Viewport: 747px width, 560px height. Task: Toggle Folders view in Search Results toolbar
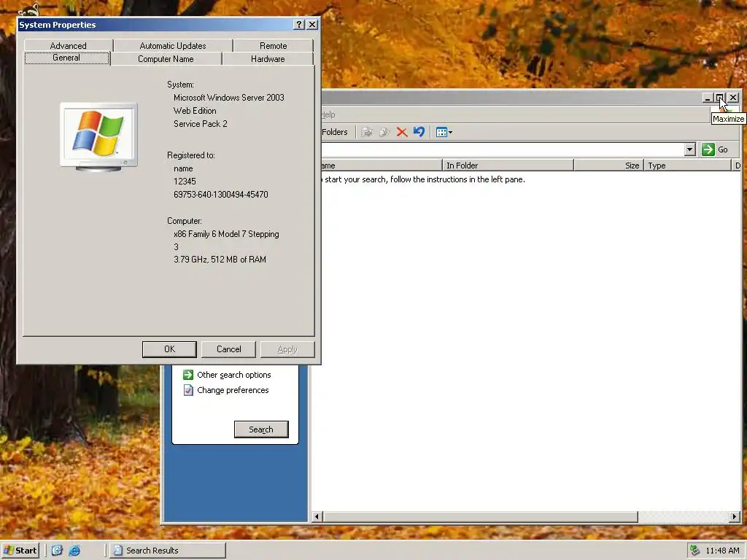tap(334, 132)
